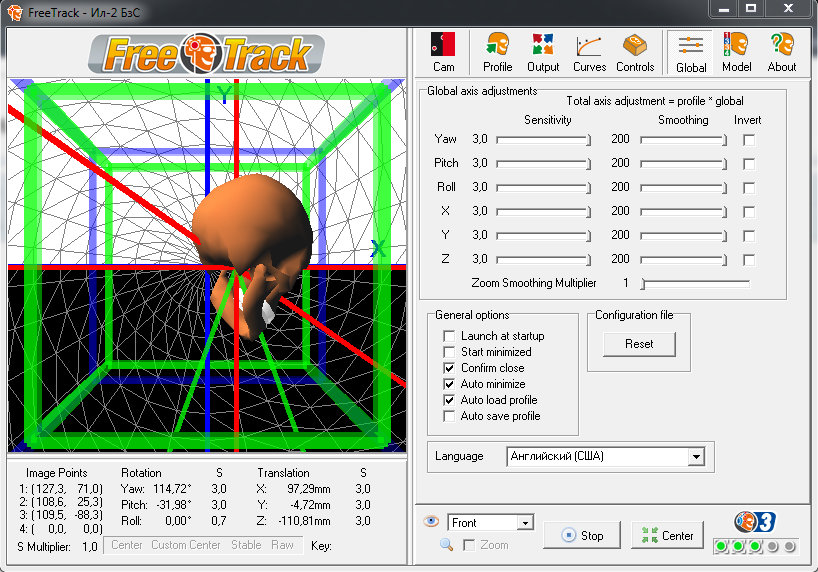
Task: Enable Launch at startup
Action: click(449, 336)
